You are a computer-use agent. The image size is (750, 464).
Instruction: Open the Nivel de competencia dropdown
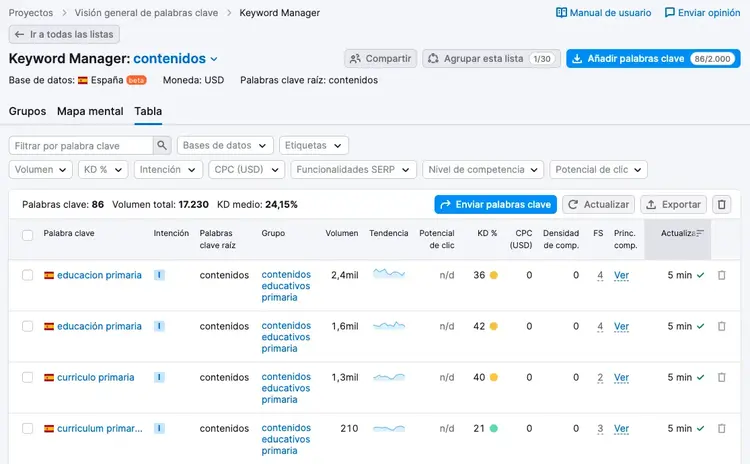point(483,169)
